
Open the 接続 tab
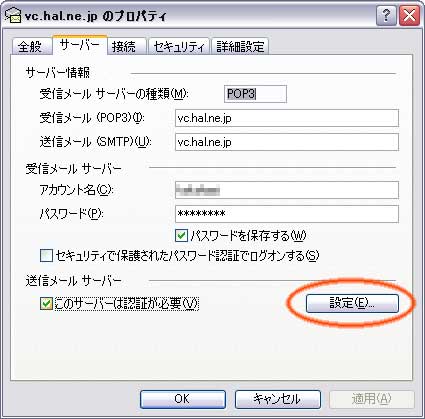pos(125,46)
